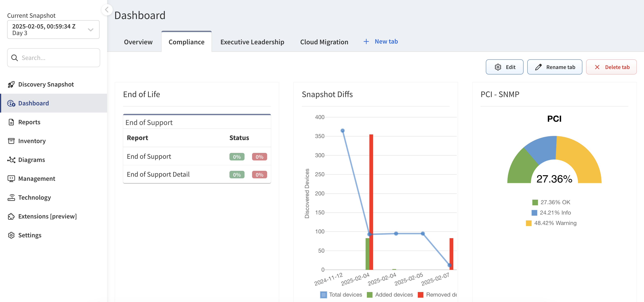Collapse the sidebar with chevron arrow
Screen dimensions: 644x302
click(x=107, y=10)
